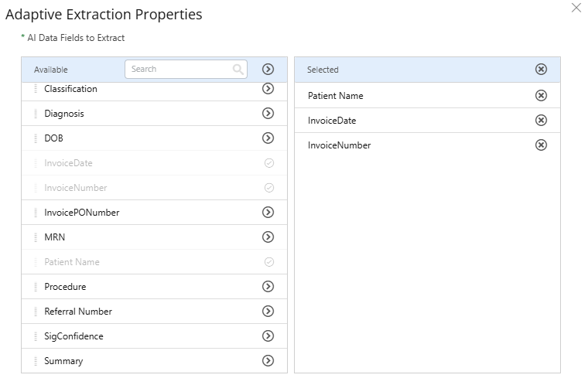Click the Search available fields box
Image resolution: width=588 pixels, height=385 pixels.
pos(179,70)
